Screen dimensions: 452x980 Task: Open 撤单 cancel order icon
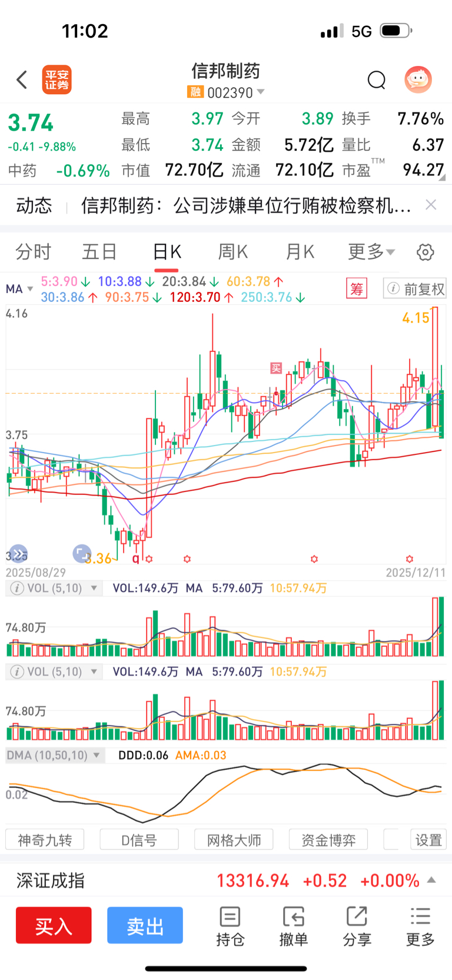click(294, 926)
